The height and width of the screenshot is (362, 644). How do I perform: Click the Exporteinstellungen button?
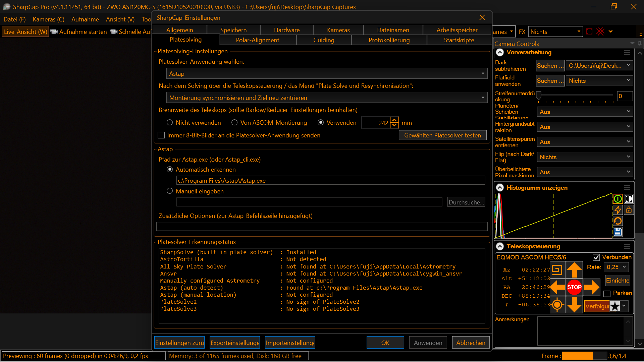[235, 343]
